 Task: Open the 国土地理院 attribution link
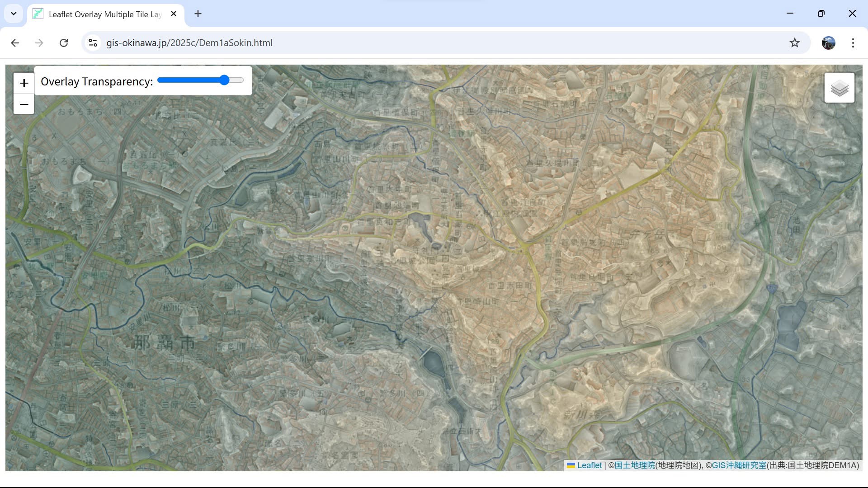point(635,465)
